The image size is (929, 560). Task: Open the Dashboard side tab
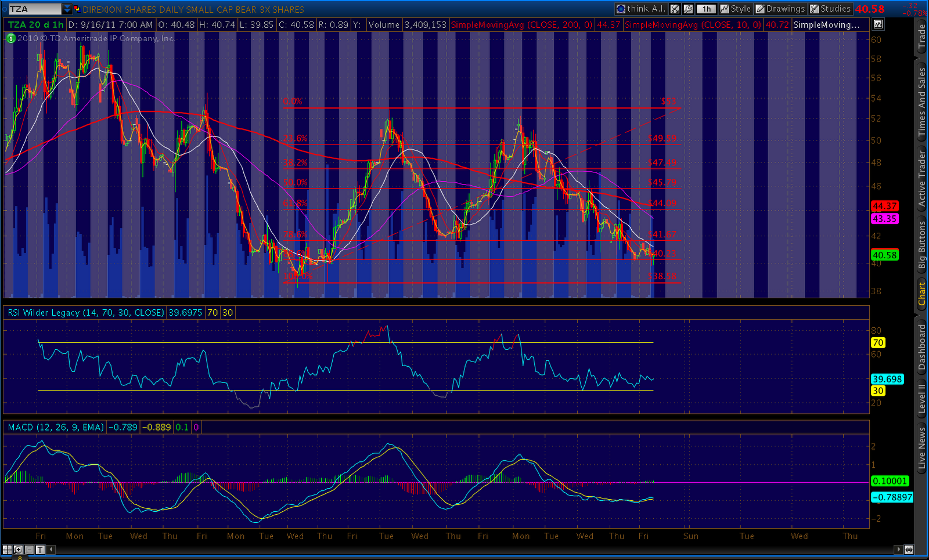click(922, 346)
